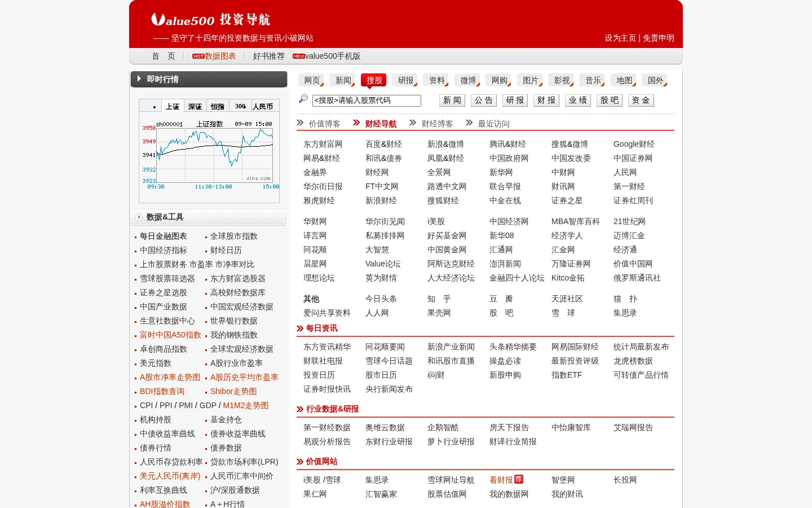812x508 pixels.
Task: Open value500手机版 link
Action: [333, 56]
